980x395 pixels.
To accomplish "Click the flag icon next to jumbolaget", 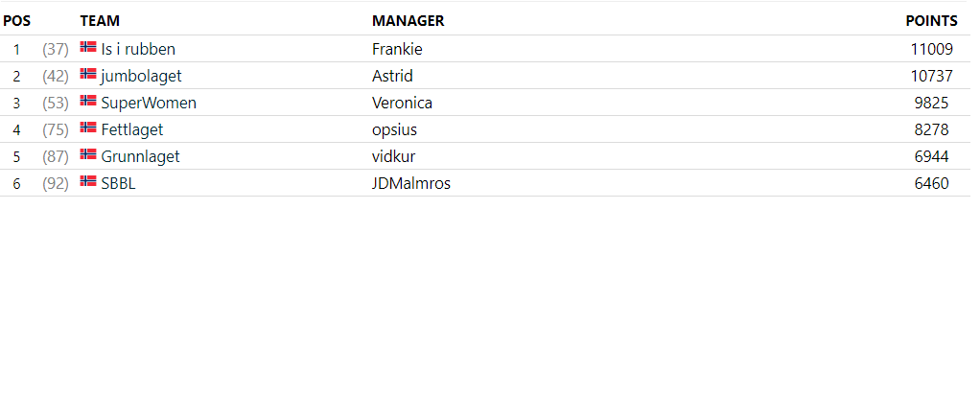I will coord(88,74).
